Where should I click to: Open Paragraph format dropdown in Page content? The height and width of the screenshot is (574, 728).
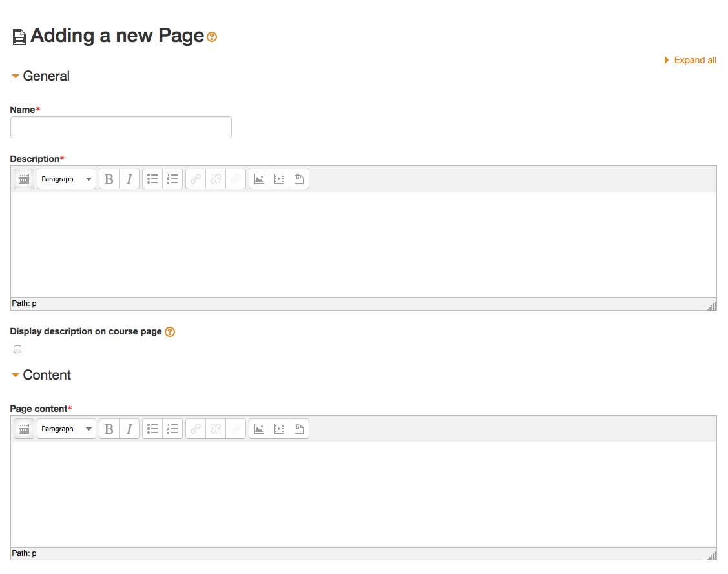pyautogui.click(x=67, y=429)
